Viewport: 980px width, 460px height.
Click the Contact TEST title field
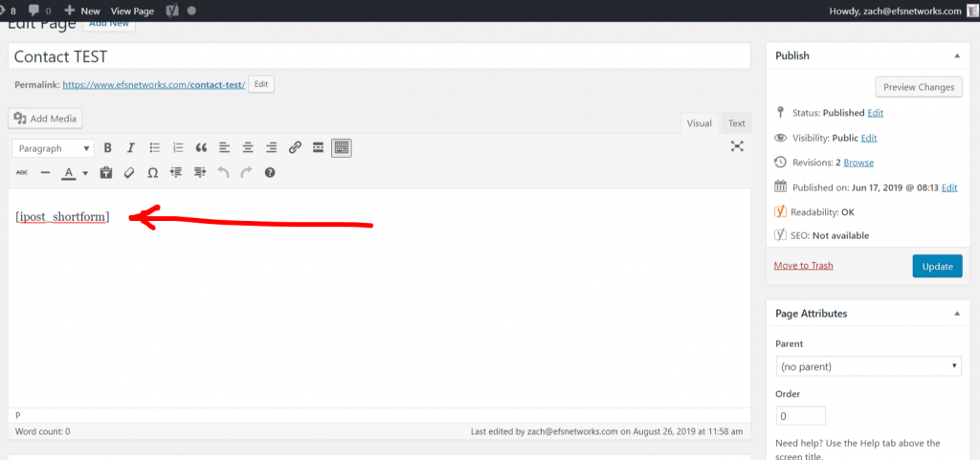[379, 56]
